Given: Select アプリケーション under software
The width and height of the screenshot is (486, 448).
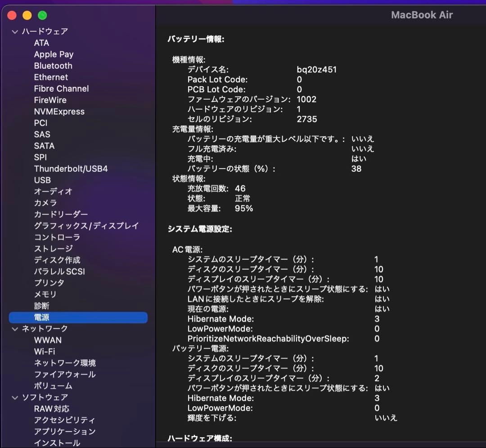Looking at the screenshot, I should pos(65,431).
